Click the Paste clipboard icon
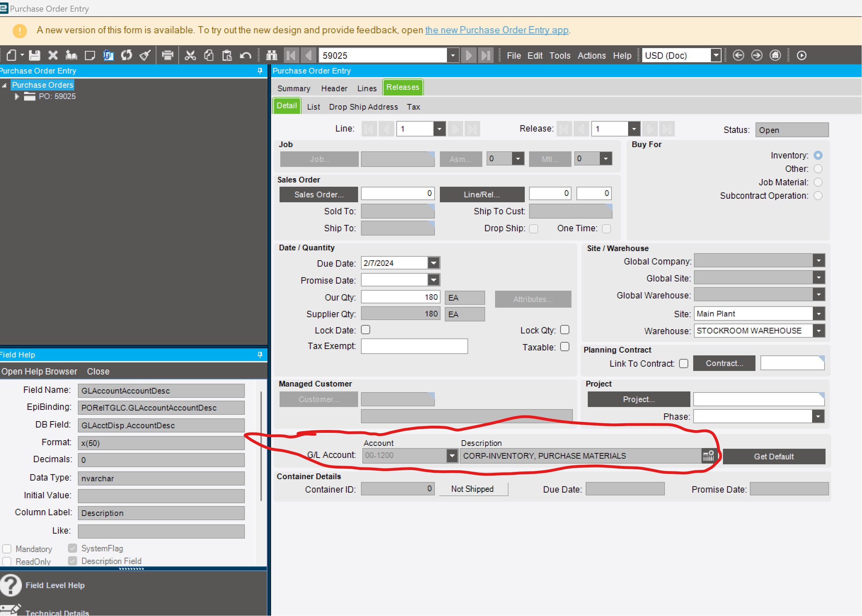The height and width of the screenshot is (616, 862). click(x=227, y=55)
